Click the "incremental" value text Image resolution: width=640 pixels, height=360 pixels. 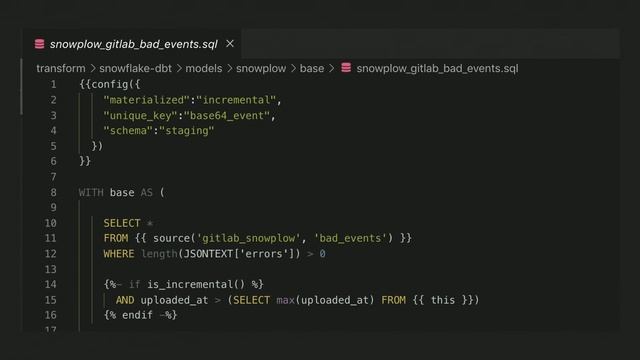(236, 100)
